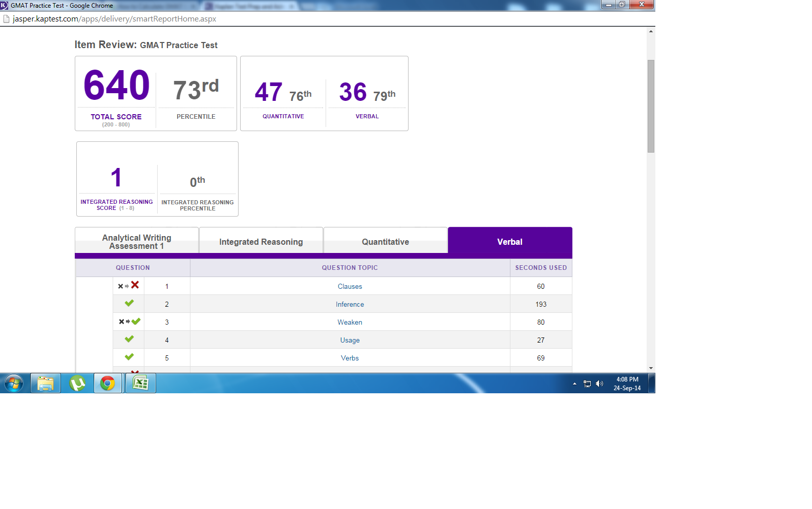Select the Verbal tab
This screenshot has height=509, width=812.
(510, 241)
